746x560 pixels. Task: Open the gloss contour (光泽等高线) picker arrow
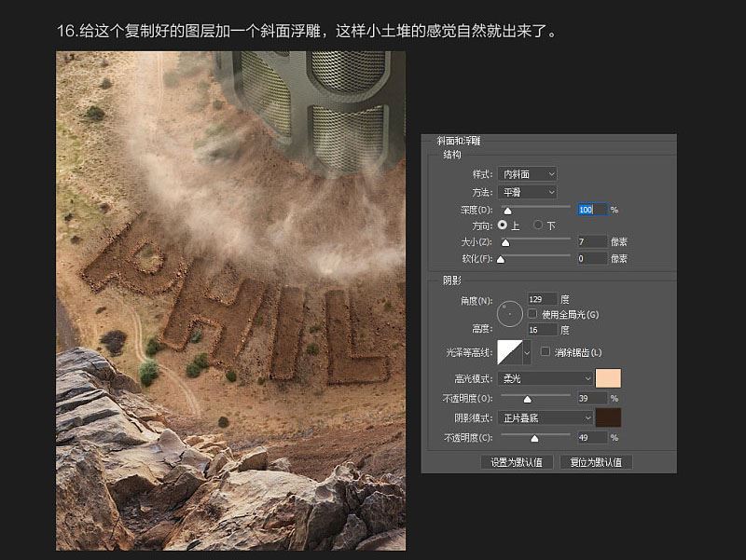pyautogui.click(x=526, y=351)
